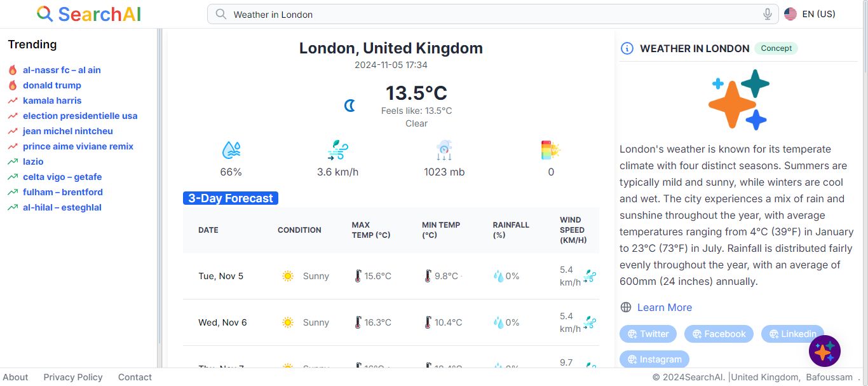Image resolution: width=868 pixels, height=386 pixels.
Task: Click the About footer link
Action: [15, 377]
